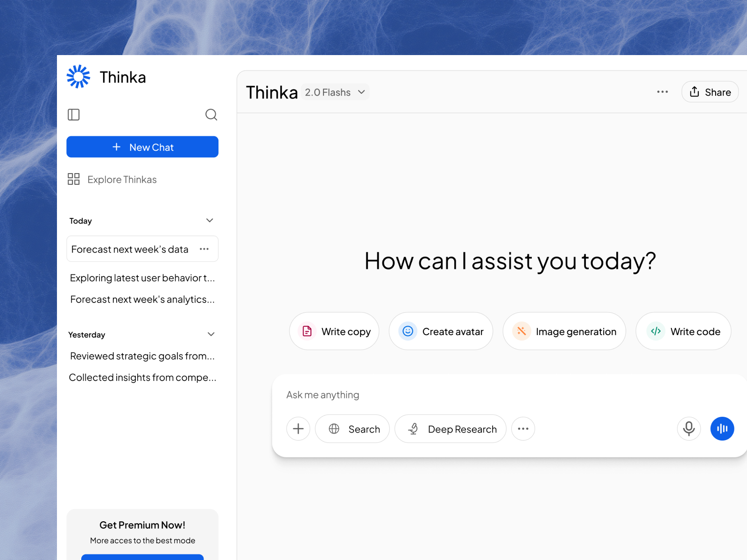The height and width of the screenshot is (560, 747).
Task: Start a New Chat
Action: (142, 147)
